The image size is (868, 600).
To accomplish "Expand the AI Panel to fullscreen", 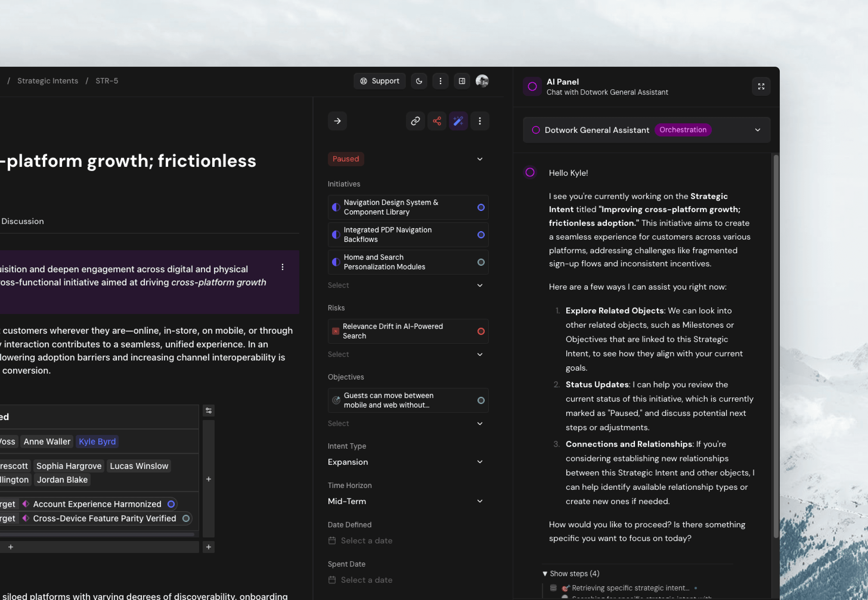I will tap(761, 87).
